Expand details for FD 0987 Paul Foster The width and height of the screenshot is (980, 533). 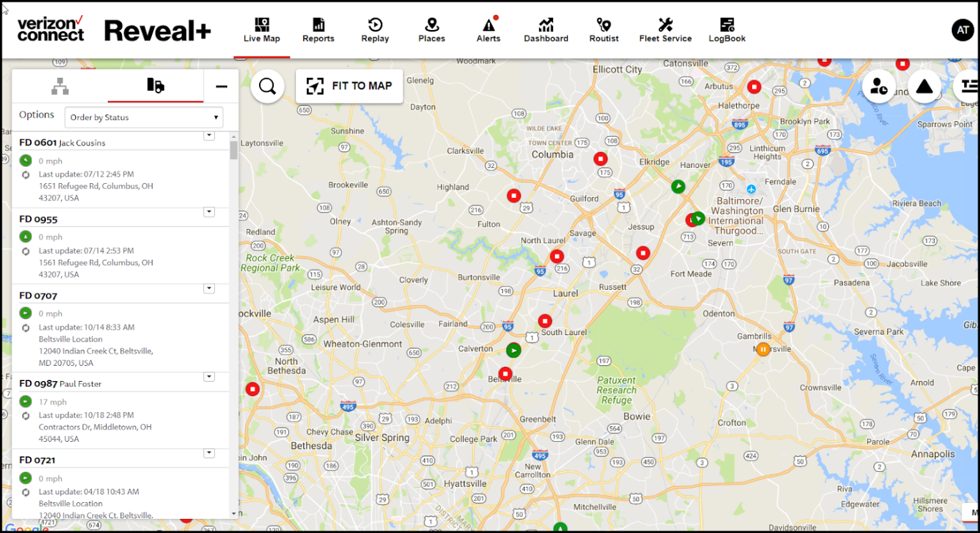[209, 377]
